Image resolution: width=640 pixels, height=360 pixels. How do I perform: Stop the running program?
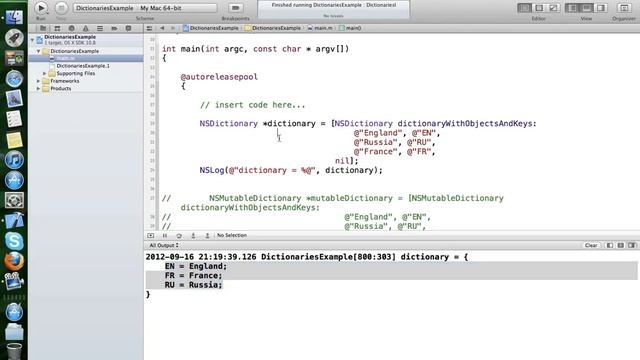61,8
